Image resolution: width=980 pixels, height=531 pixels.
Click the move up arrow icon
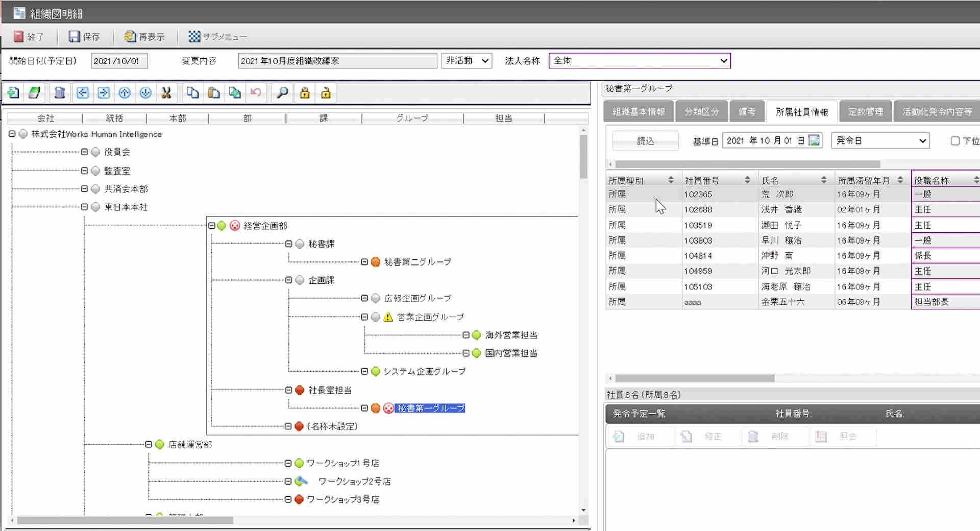[x=125, y=92]
